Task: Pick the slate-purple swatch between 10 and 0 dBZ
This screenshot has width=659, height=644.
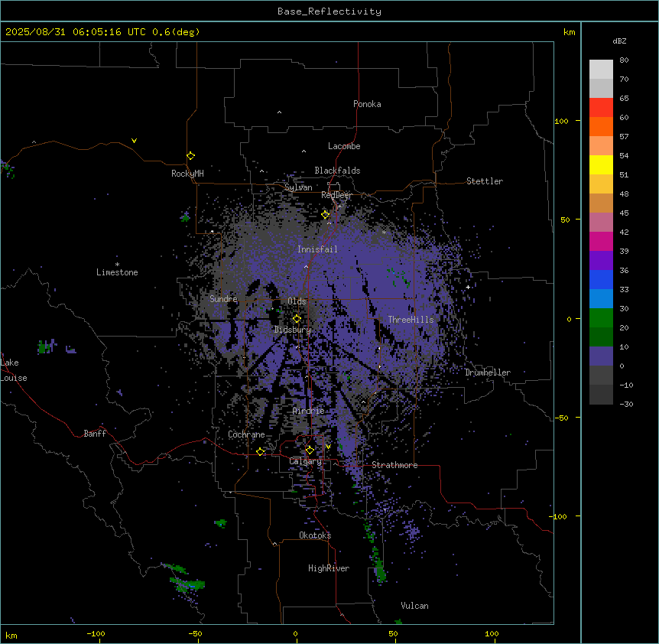Action: (601, 356)
